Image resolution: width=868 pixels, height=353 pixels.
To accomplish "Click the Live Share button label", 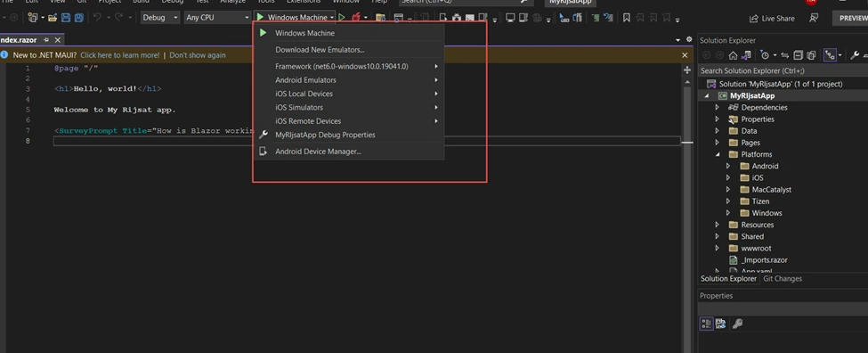I will pos(778,19).
